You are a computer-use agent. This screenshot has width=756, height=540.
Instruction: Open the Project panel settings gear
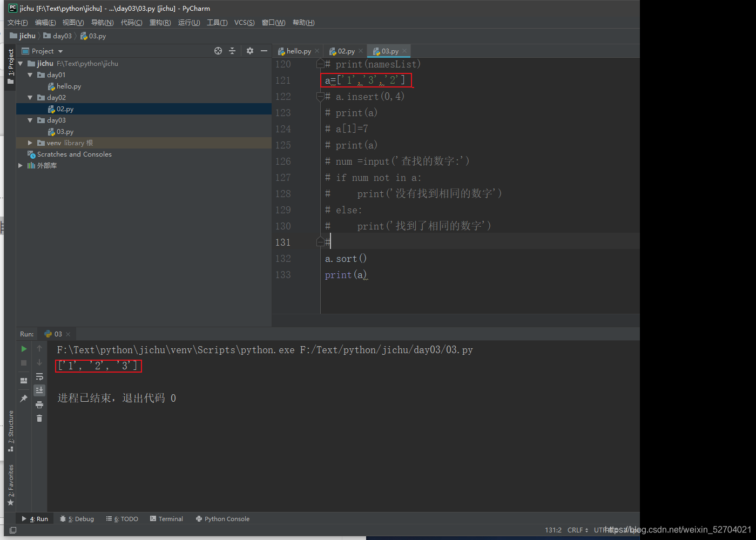(249, 51)
